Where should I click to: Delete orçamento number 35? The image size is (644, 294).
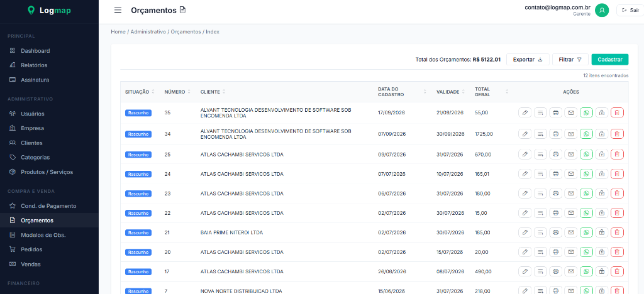pyautogui.click(x=617, y=112)
